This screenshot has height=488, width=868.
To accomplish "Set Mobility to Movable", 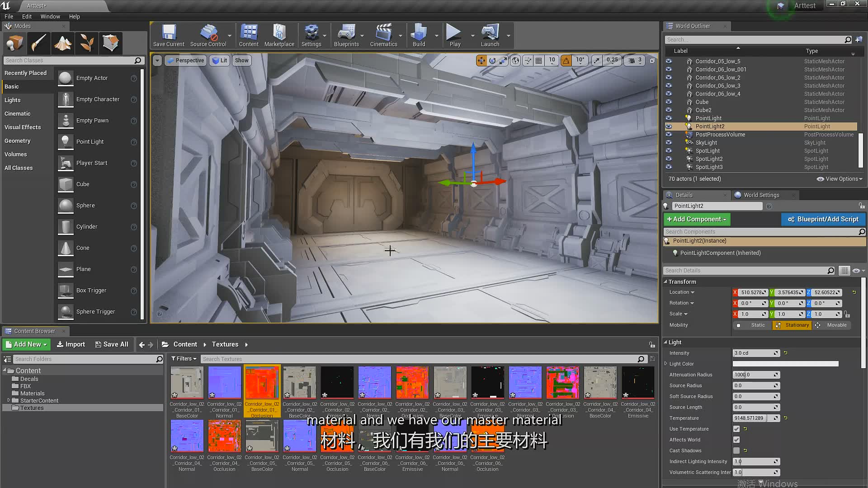I will pos(831,325).
